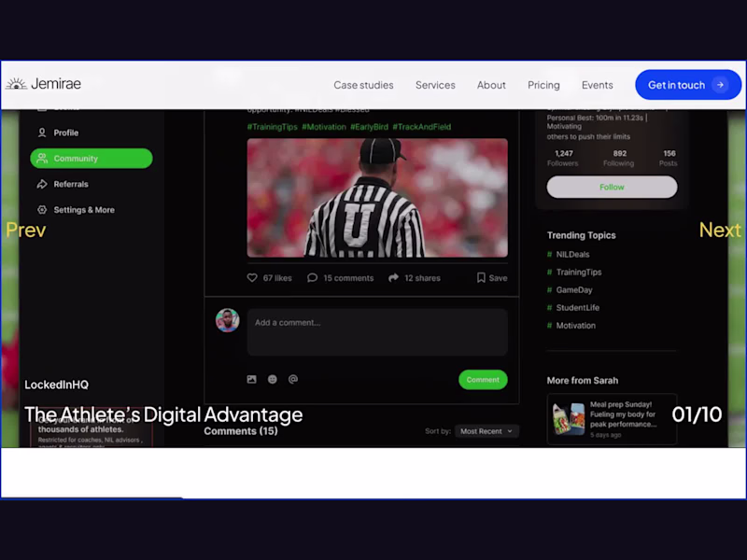Screen dimensions: 747x560
Task: Click the hash icon beside NILDeals
Action: pos(549,254)
